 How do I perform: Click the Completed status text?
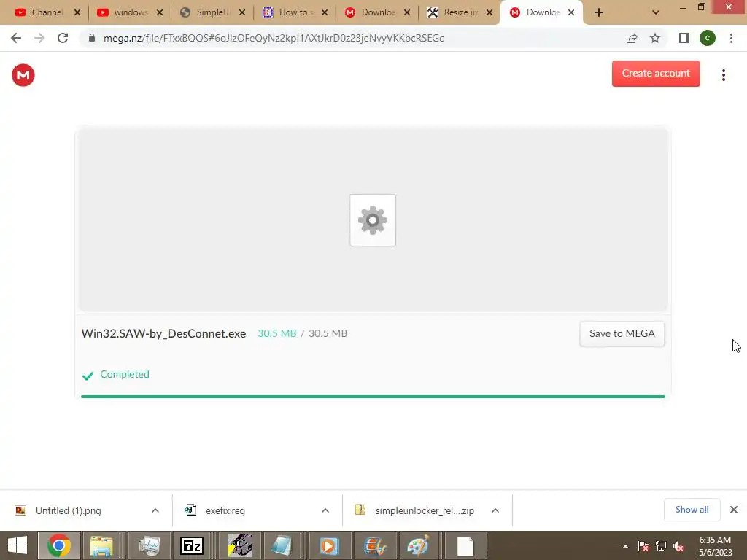click(x=124, y=374)
